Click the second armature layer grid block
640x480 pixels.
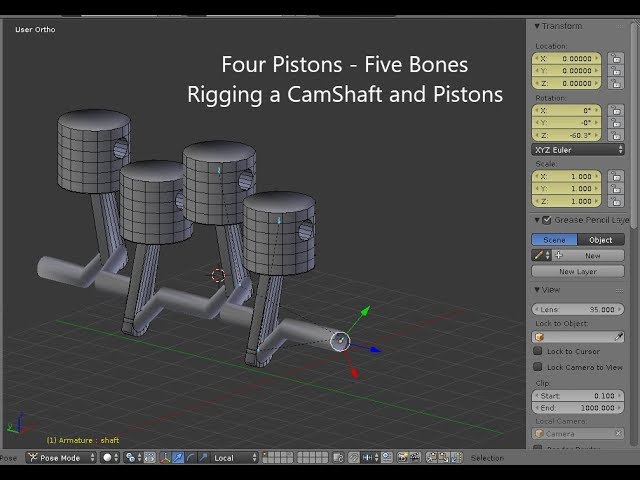pos(312,458)
